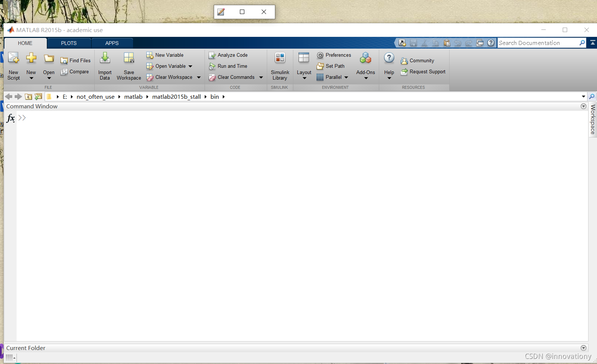
Task: Click Request Support
Action: point(423,71)
